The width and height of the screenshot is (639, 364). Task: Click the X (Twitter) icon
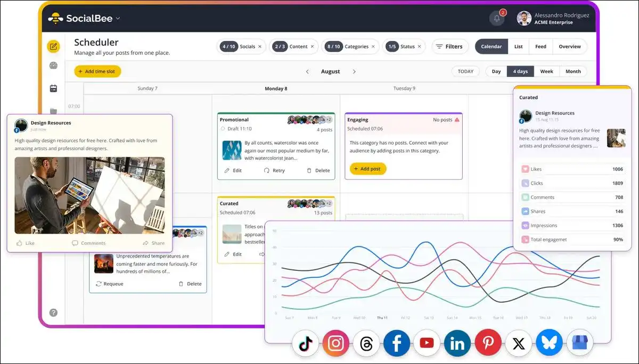518,344
